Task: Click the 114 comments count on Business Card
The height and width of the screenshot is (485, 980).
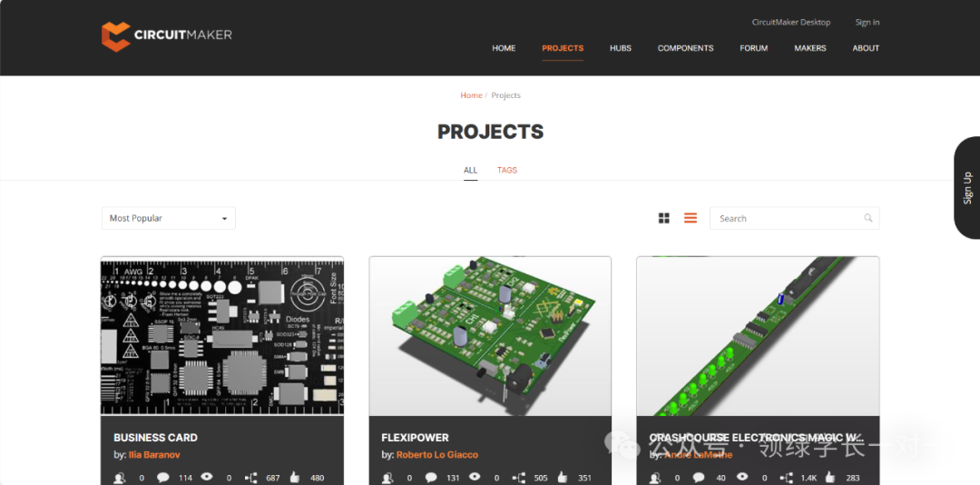Action: [x=186, y=478]
